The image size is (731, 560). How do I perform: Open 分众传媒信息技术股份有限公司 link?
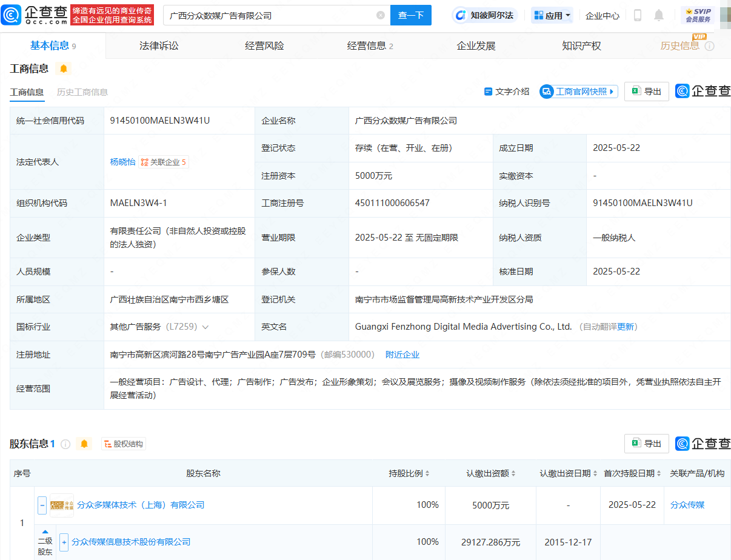131,542
